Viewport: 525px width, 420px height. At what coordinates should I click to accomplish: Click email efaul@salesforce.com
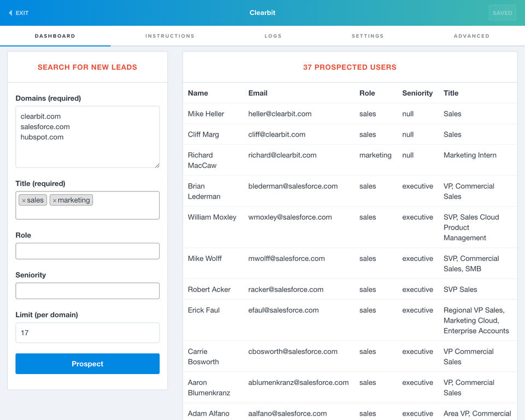[284, 310]
